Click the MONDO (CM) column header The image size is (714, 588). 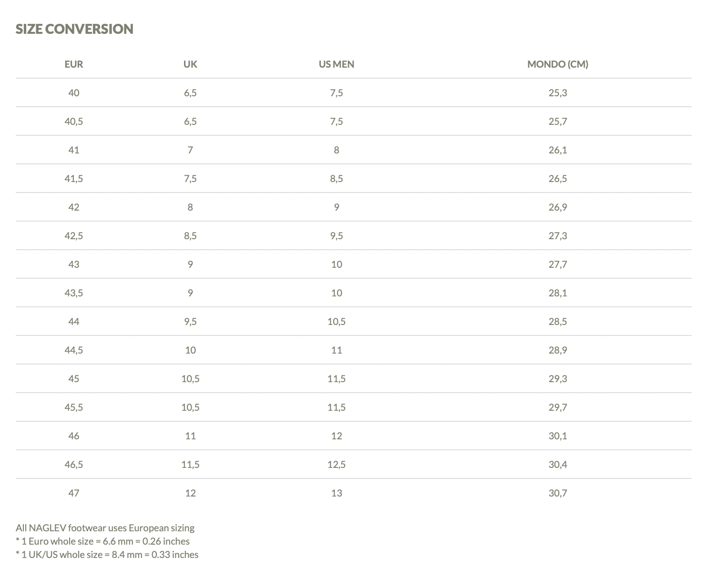pos(558,64)
